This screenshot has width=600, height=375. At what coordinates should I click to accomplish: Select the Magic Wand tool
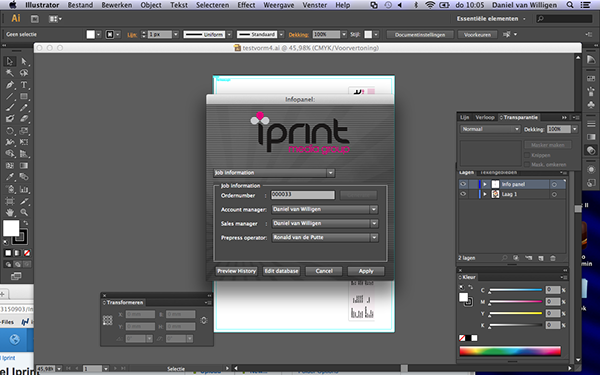[10, 73]
